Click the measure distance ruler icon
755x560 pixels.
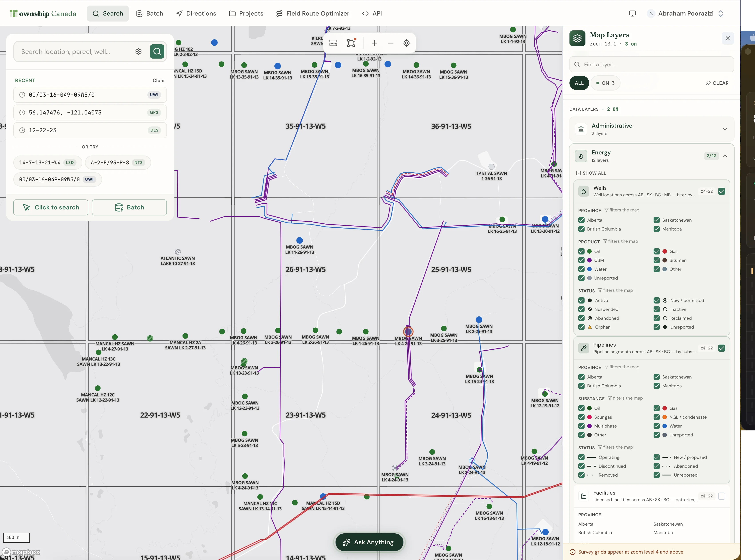[x=333, y=43]
